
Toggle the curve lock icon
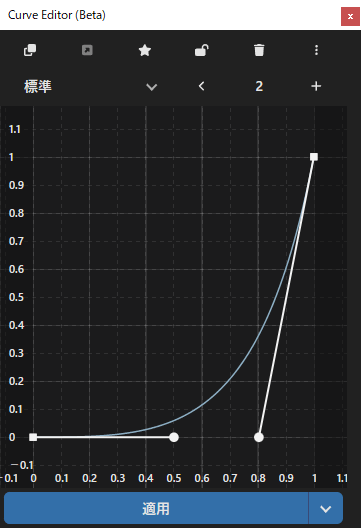(x=202, y=51)
